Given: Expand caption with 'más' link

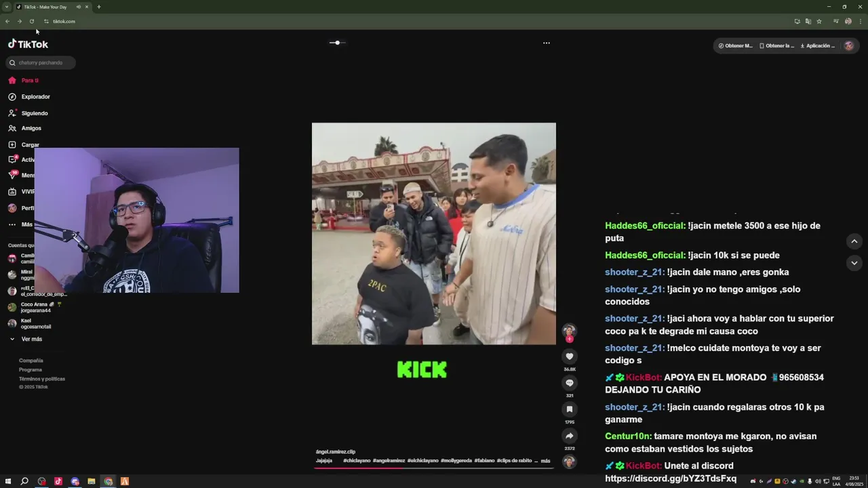Looking at the screenshot, I should pyautogui.click(x=545, y=461).
